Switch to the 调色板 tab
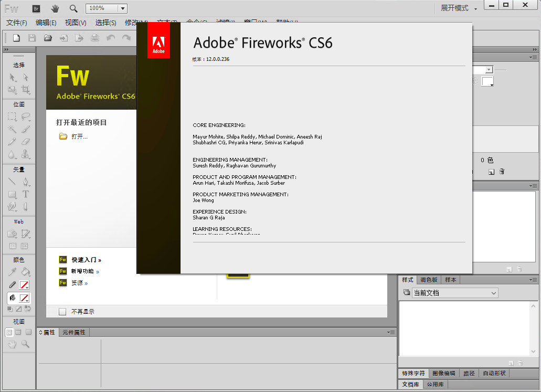The height and width of the screenshot is (392, 541). [x=429, y=280]
